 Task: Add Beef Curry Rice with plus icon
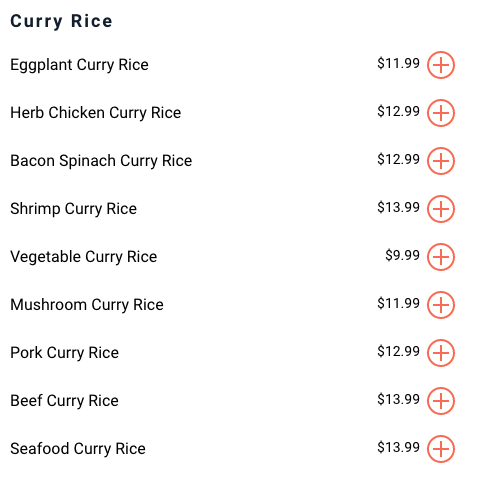(x=441, y=401)
